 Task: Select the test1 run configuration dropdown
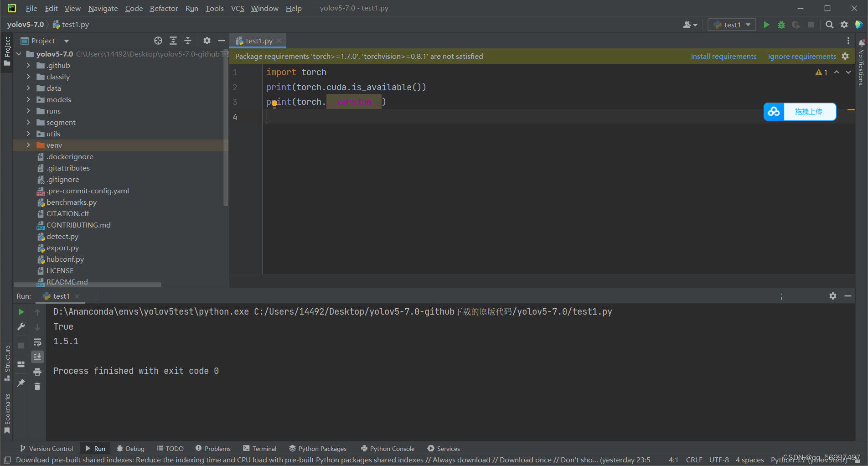732,25
